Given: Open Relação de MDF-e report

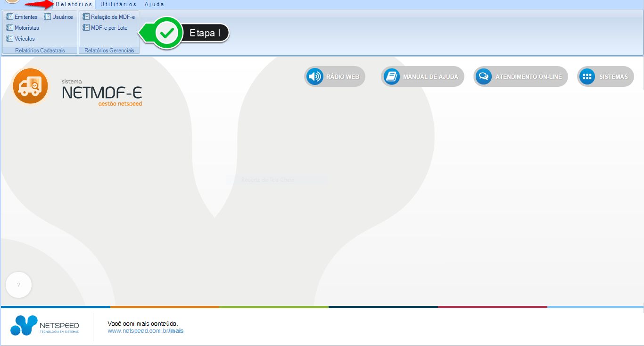Looking at the screenshot, I should click(109, 17).
